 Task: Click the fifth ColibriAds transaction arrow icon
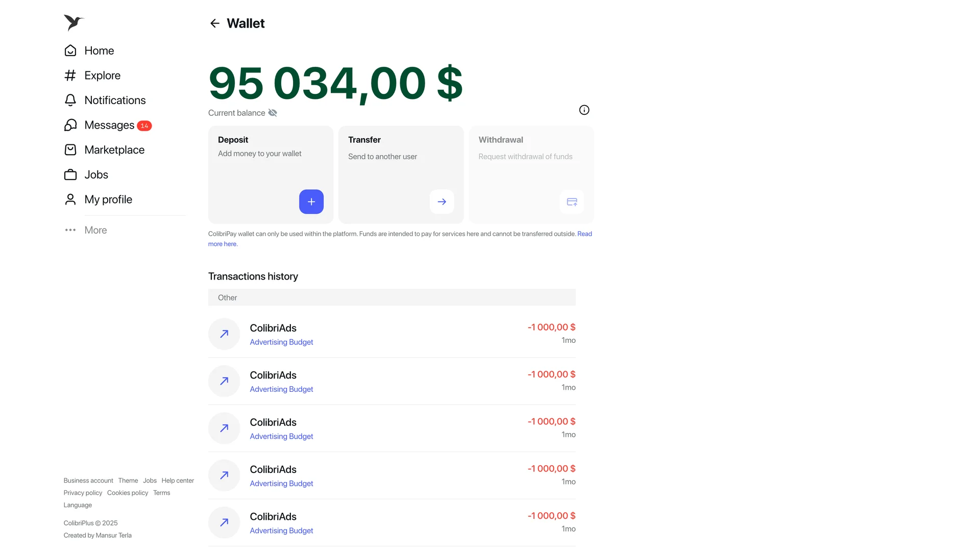(x=224, y=522)
